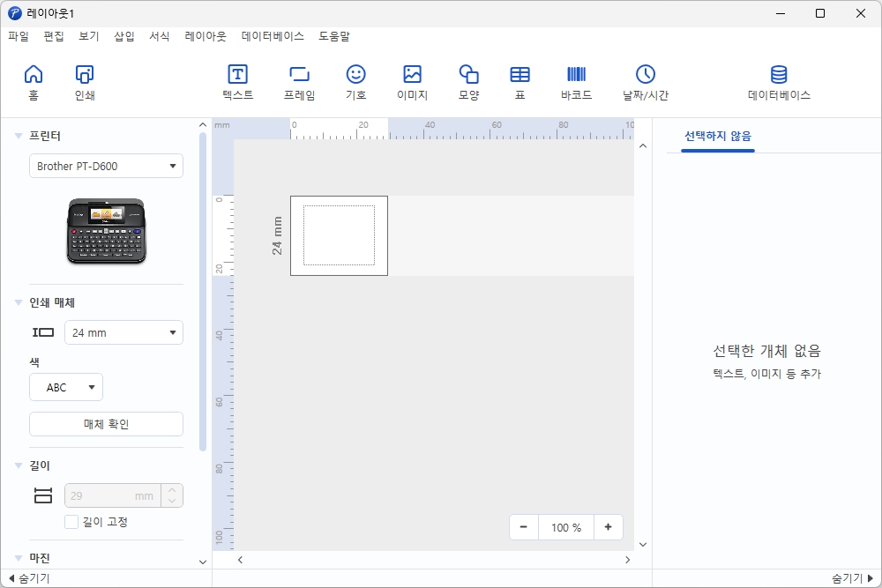Insert a 텍스트 (Text) object

pyautogui.click(x=238, y=82)
